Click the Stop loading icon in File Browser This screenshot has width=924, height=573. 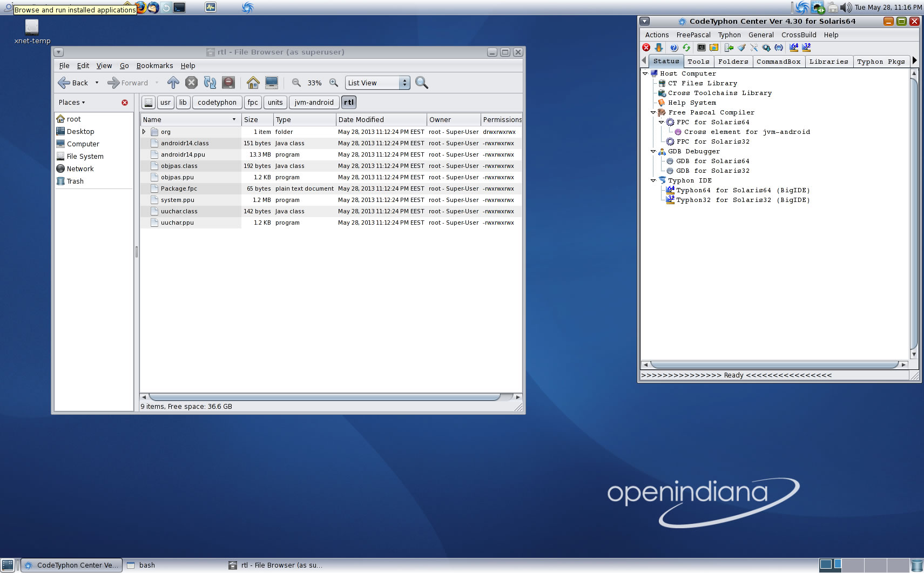(191, 83)
